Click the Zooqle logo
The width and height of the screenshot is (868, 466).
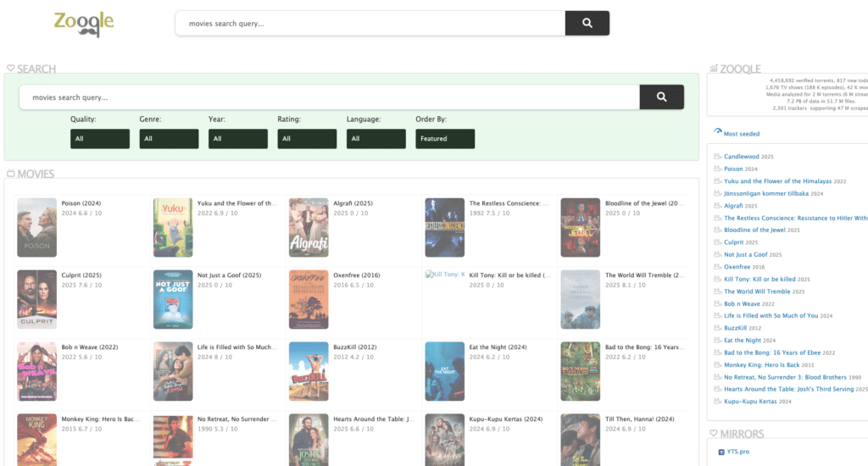click(84, 24)
